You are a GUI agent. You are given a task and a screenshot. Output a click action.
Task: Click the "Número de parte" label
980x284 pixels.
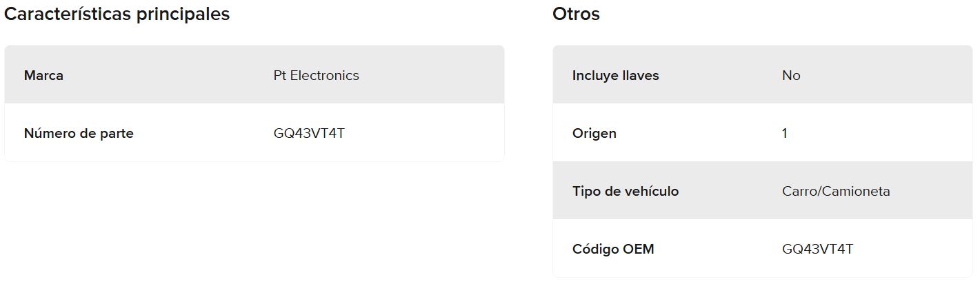[x=79, y=133]
